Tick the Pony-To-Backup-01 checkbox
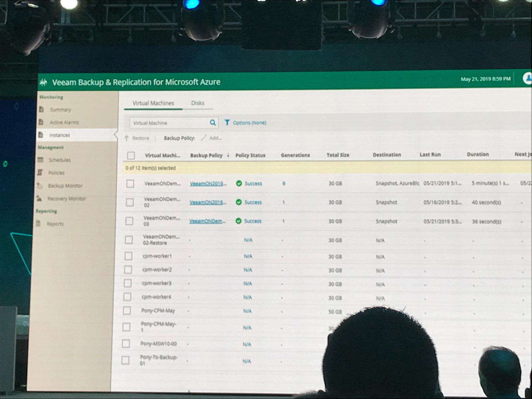The image size is (532, 399). (x=126, y=360)
